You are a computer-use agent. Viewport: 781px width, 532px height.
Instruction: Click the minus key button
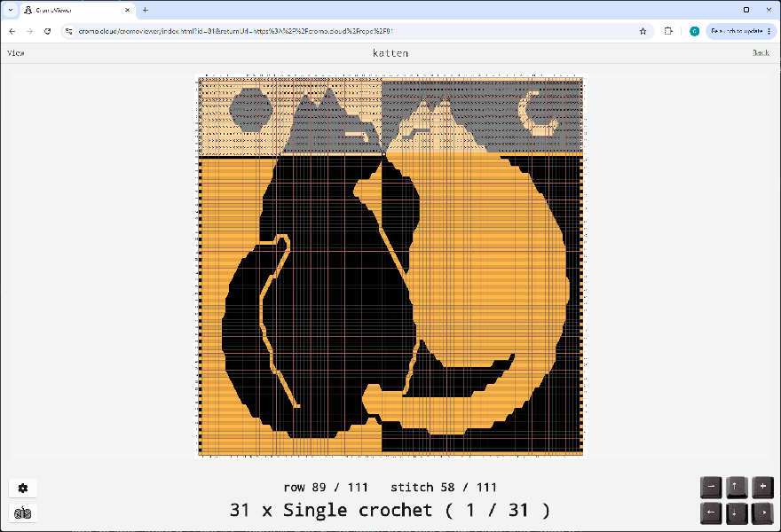pos(711,487)
